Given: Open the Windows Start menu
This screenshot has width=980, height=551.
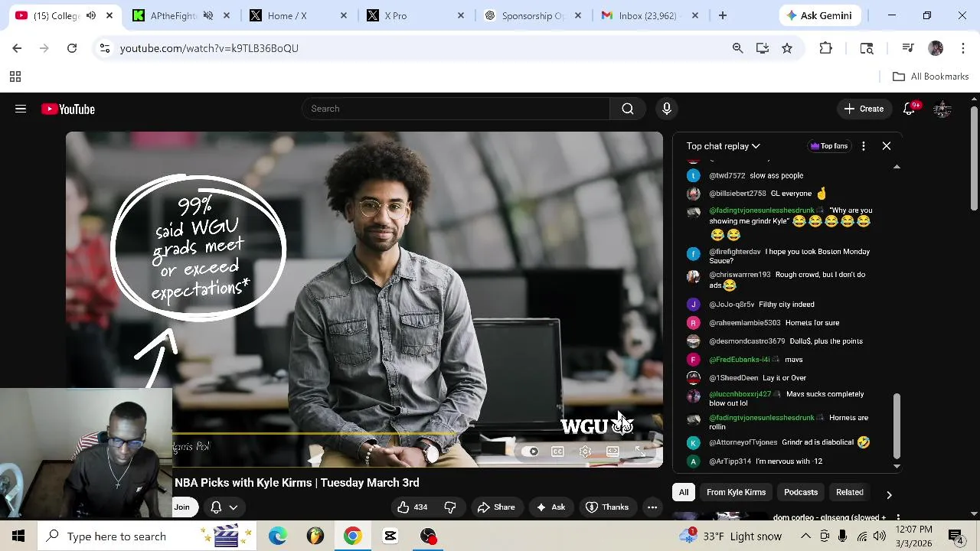Looking at the screenshot, I should coord(18,536).
